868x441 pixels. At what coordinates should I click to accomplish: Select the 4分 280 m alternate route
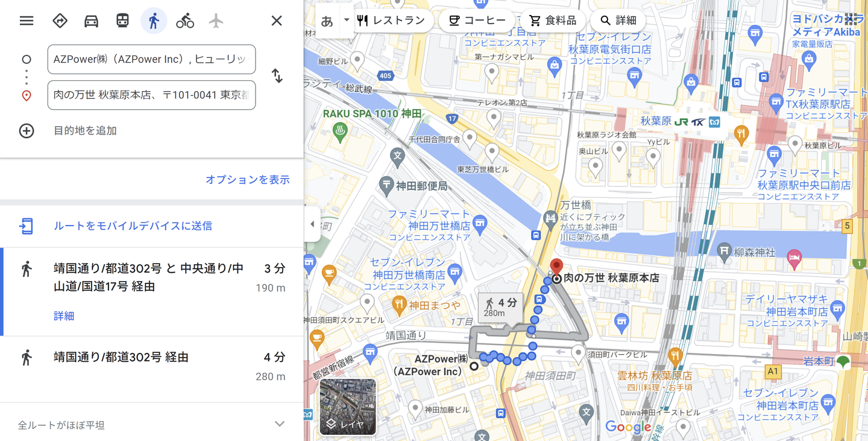[x=152, y=367]
